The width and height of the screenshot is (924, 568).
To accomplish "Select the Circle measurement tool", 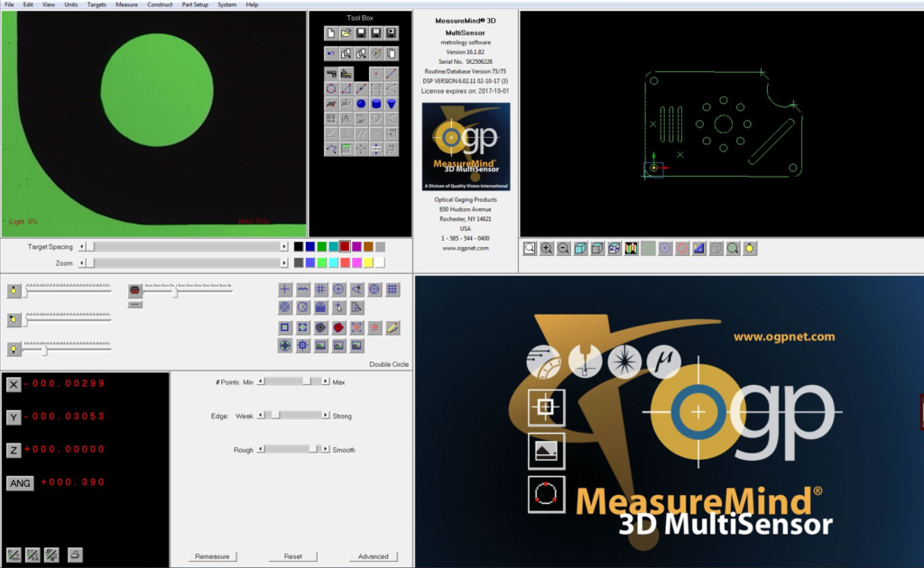I will pos(331,88).
